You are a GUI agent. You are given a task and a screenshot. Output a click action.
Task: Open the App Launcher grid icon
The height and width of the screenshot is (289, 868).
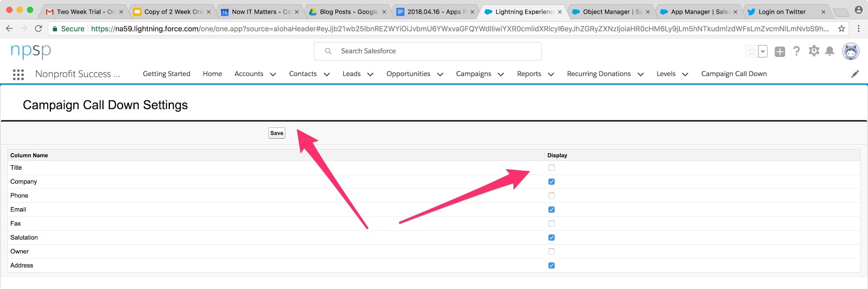coord(18,74)
